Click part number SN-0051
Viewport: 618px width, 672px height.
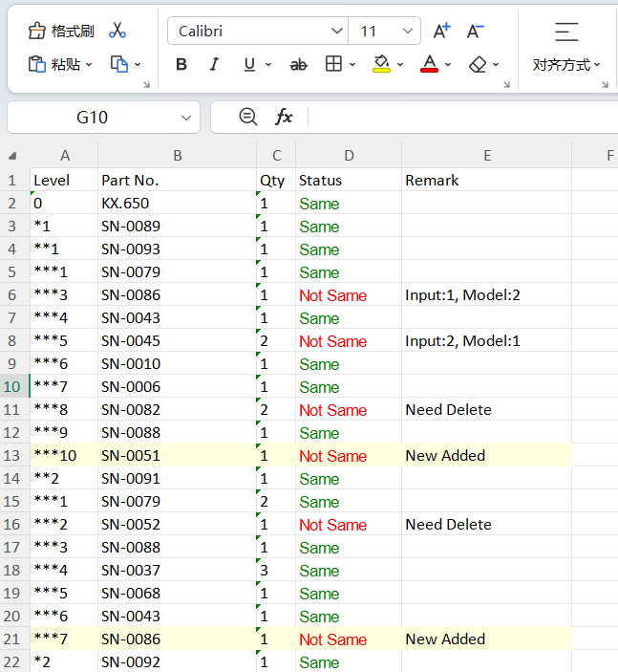[178, 456]
